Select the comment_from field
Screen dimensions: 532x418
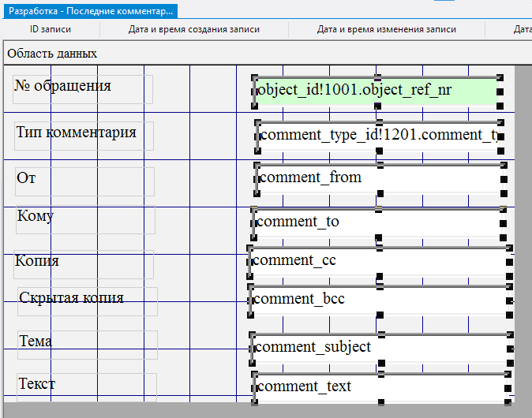click(x=379, y=178)
